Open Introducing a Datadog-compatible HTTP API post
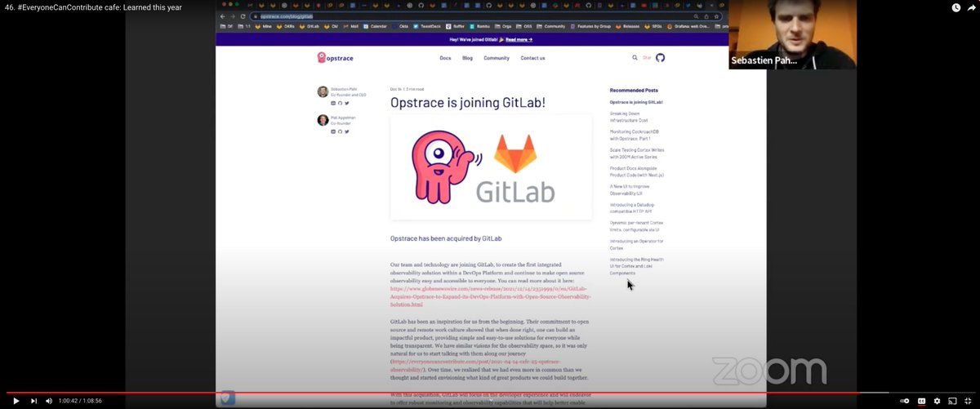980x409 pixels. 634,207
